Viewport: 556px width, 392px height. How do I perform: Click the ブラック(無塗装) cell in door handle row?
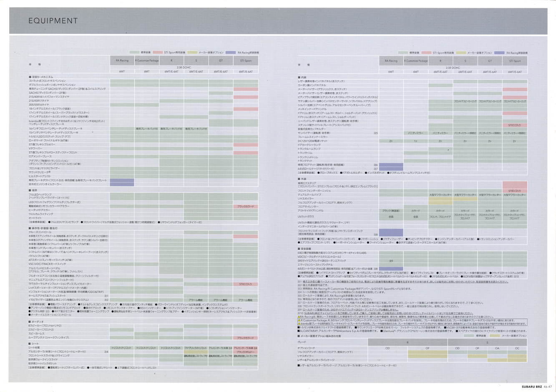point(391,211)
